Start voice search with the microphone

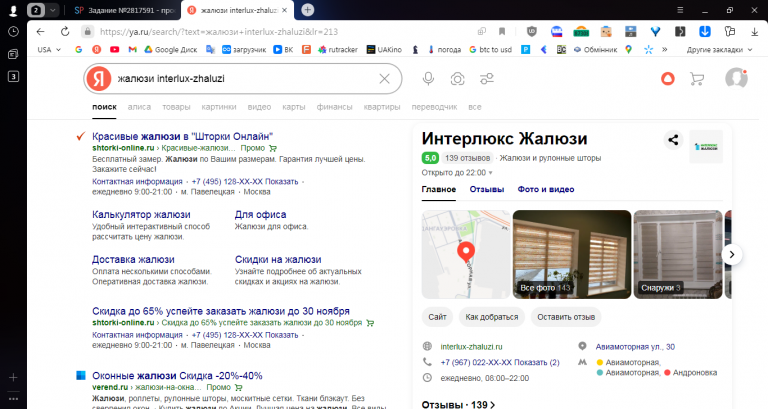428,79
